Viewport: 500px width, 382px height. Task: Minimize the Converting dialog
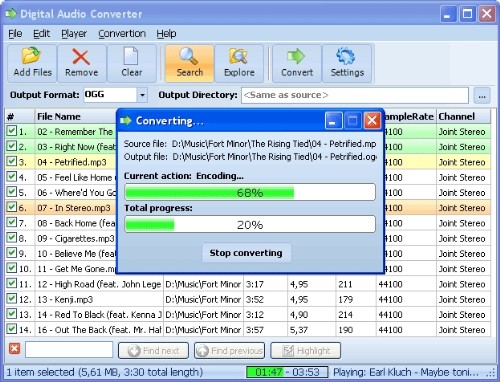pyautogui.click(x=333, y=120)
